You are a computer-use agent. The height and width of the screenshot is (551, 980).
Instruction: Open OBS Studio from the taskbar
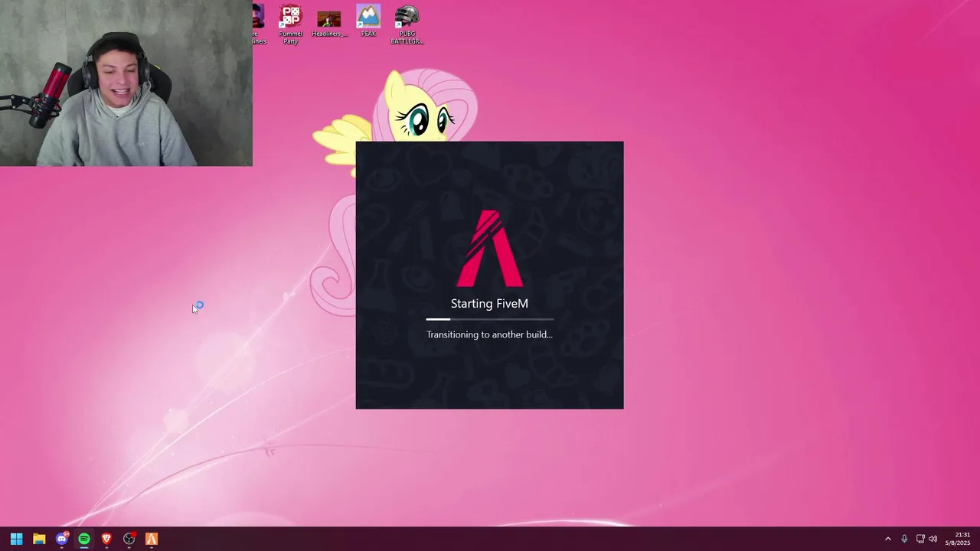point(129,539)
